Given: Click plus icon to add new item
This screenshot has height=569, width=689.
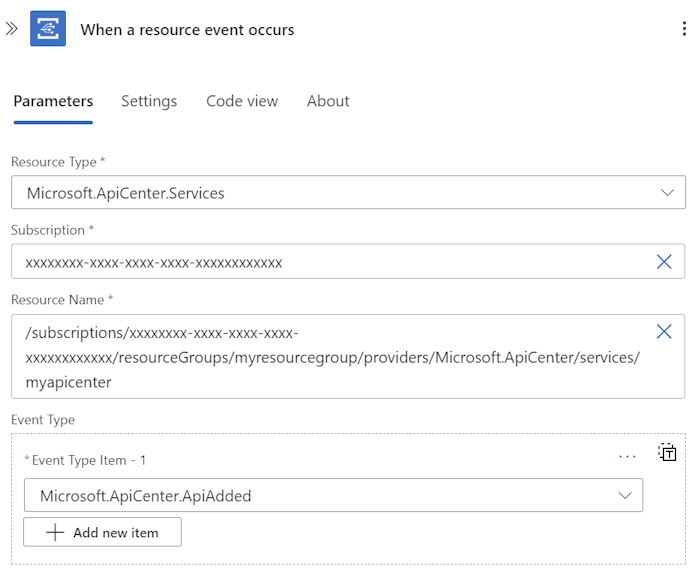Looking at the screenshot, I should (x=55, y=533).
